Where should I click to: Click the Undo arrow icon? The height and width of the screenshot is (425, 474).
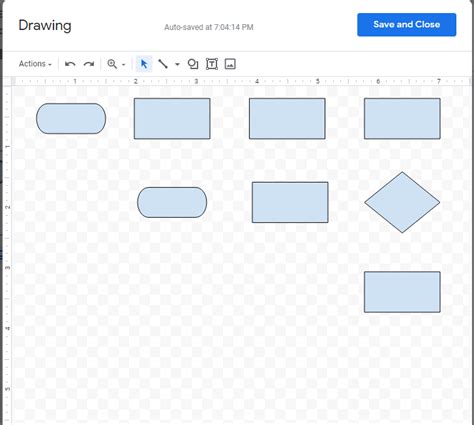coord(70,64)
